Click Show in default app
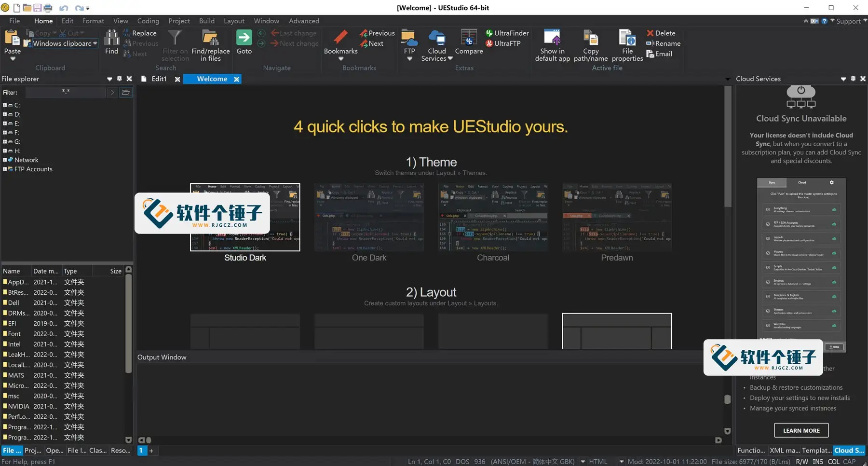868x466 pixels. click(552, 45)
